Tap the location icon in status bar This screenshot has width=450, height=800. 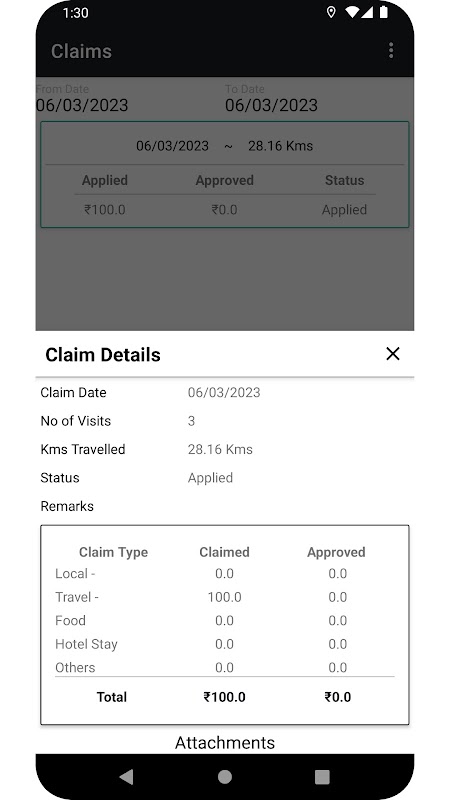[x=331, y=12]
